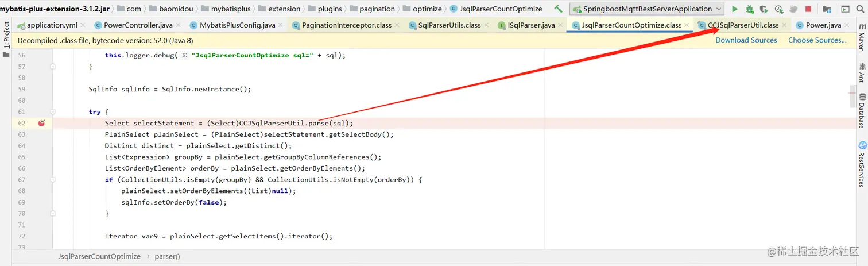Click the Build project hammer icon
Screen dimensions: 868x266
point(558,9)
